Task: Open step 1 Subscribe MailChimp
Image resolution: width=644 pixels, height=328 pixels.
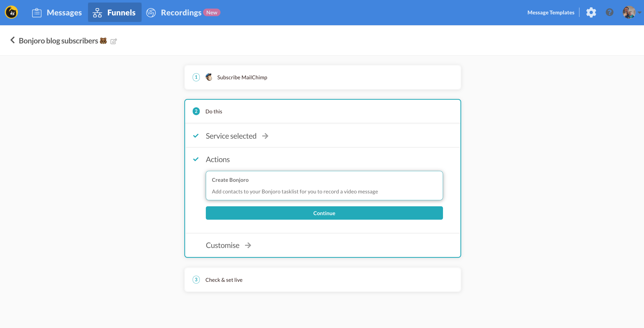Action: [x=242, y=77]
